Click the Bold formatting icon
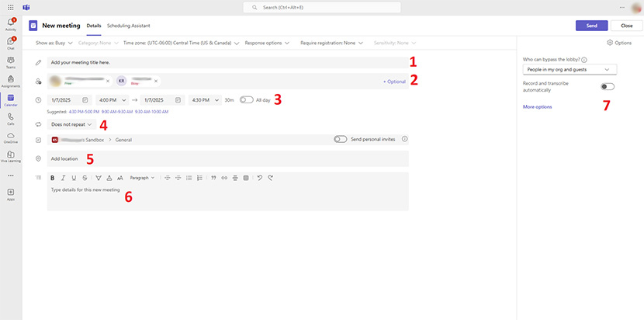Screen dimensions: 644x320 click(x=52, y=178)
